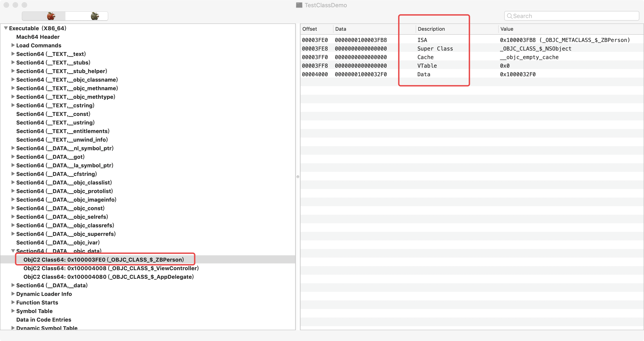Click the green apple toolbar icon
Viewport: 644px width, 341px height.
[95, 16]
